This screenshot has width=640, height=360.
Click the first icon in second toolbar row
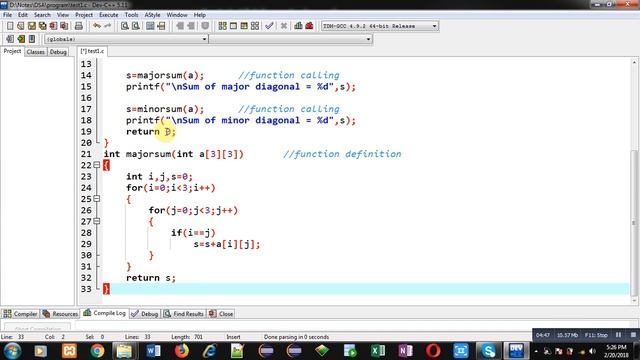click(x=10, y=39)
